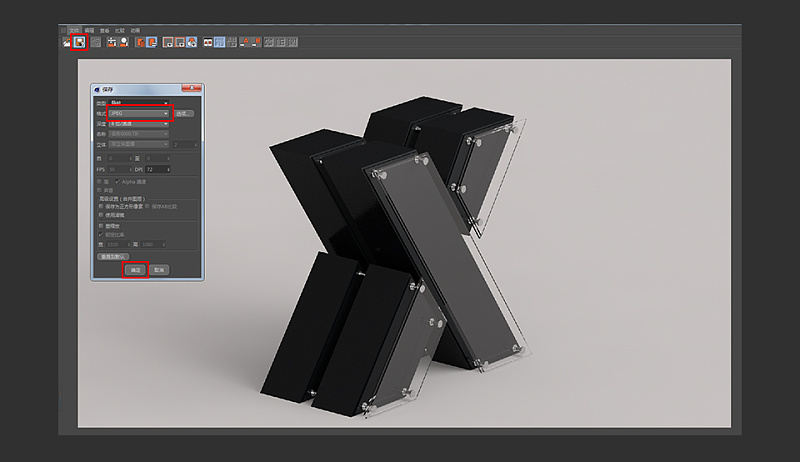800x462 pixels.
Task: Open the 文件 (File) menu
Action: (73, 30)
